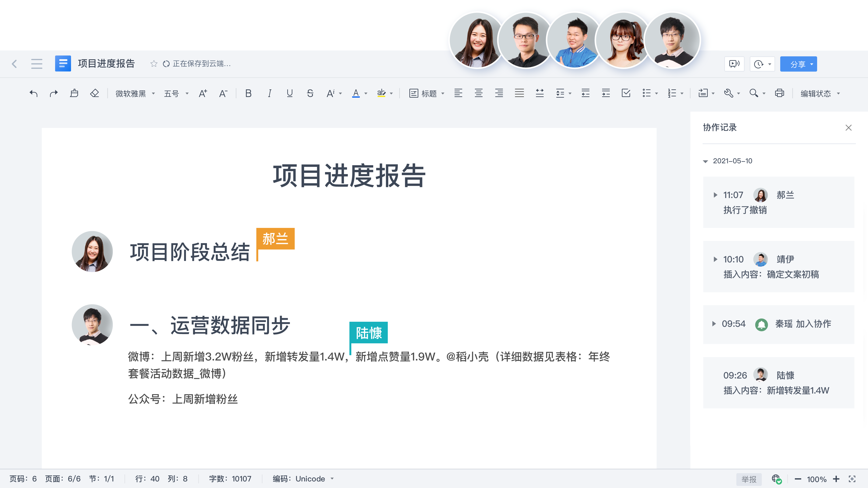Click the 页面 6/6 page indicator
The height and width of the screenshot is (488, 868).
[63, 479]
